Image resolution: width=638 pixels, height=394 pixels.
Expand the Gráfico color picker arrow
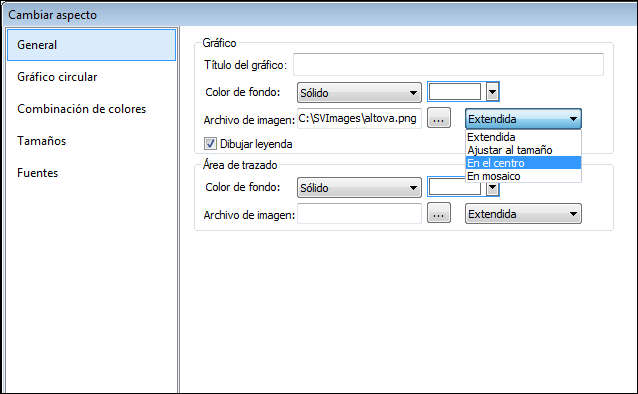pos(492,92)
